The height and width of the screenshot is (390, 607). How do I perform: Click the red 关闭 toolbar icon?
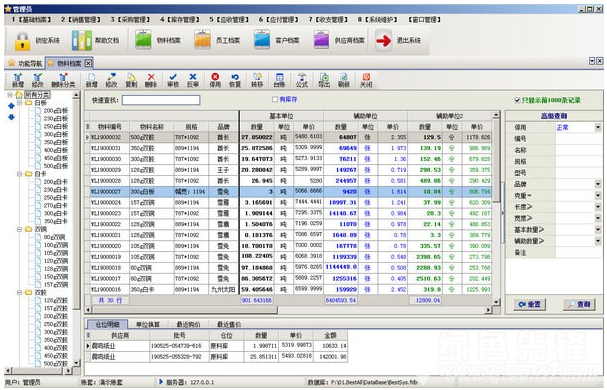(x=366, y=80)
